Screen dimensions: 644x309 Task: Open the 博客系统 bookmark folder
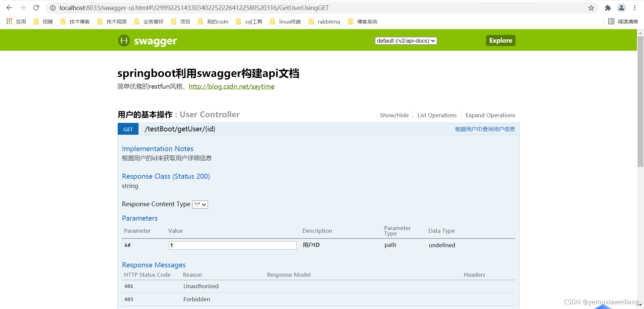(x=363, y=21)
